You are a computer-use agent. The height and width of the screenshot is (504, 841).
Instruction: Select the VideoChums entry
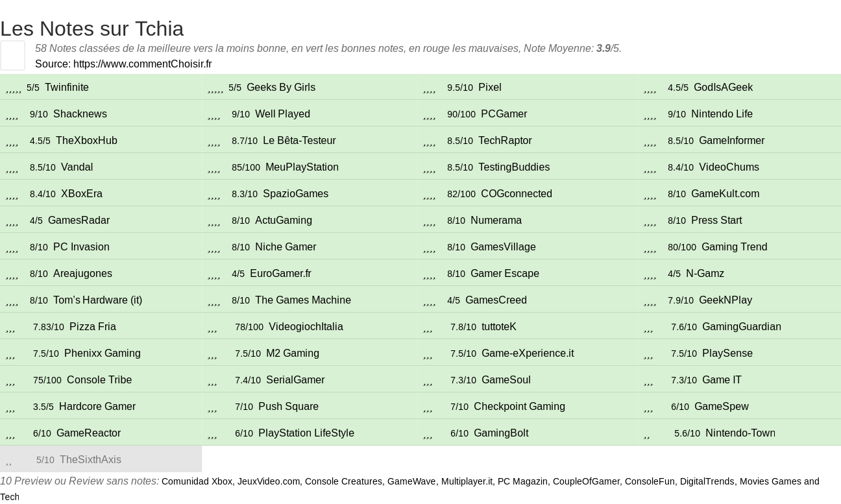pos(729,167)
